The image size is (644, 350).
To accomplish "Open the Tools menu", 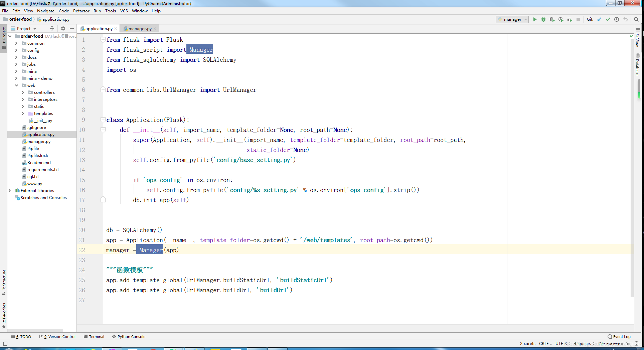I will 110,11.
